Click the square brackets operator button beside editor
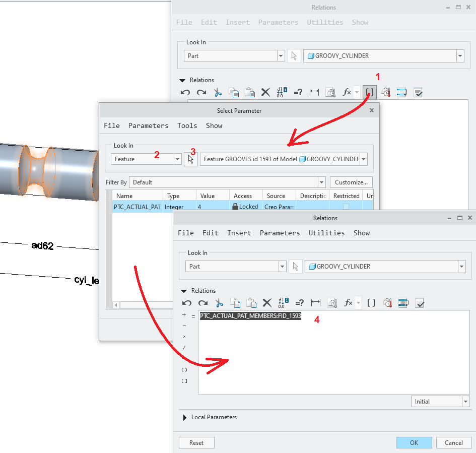Viewport: 476px width, 453px height. [x=184, y=381]
